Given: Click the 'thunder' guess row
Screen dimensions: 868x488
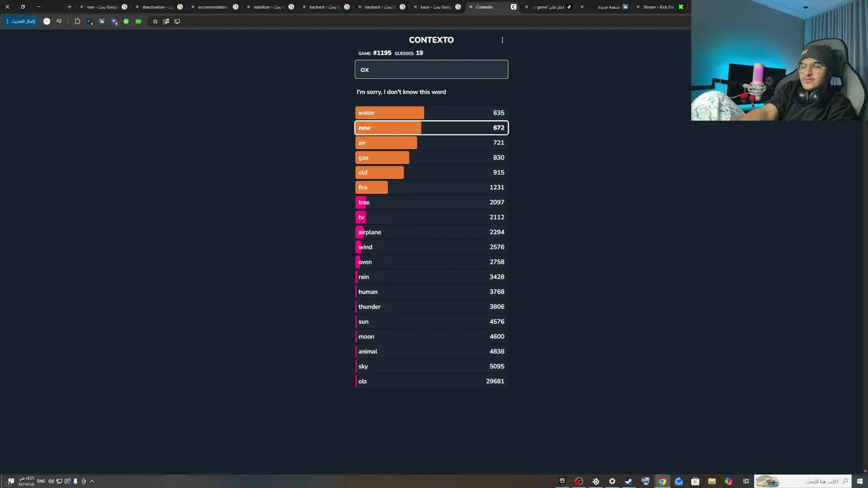Looking at the screenshot, I should [x=431, y=306].
